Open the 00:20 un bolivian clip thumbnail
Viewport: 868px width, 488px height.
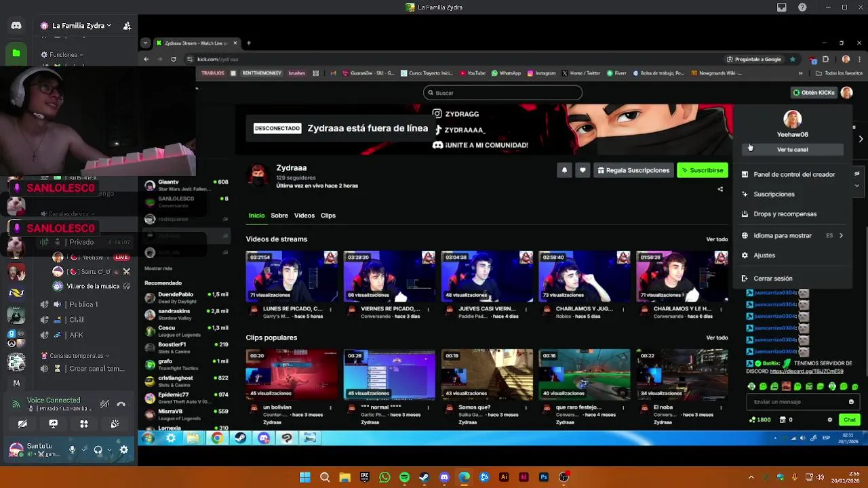[292, 375]
